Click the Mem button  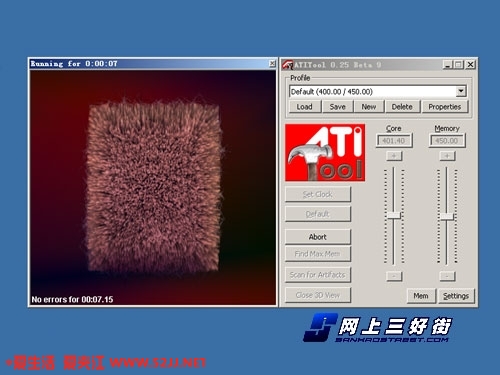pyautogui.click(x=421, y=296)
